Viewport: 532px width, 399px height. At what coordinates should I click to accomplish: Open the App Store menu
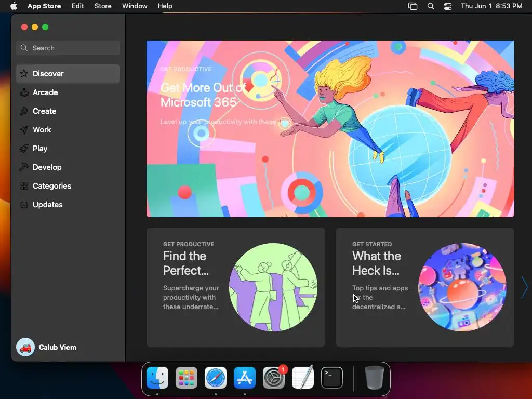(x=44, y=6)
